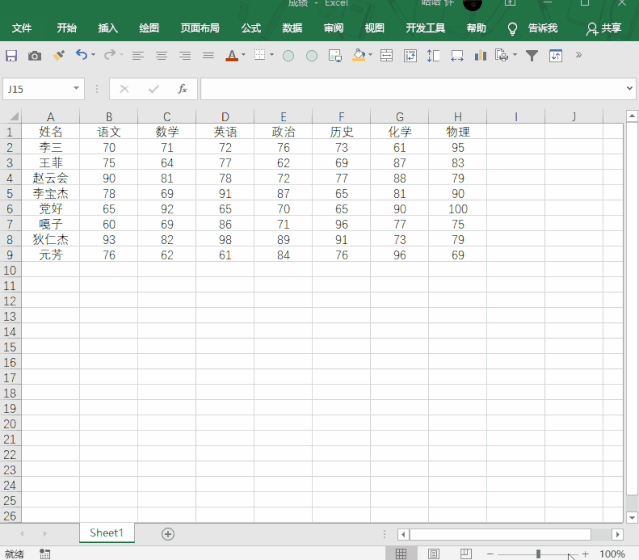Click the yellow fill color bucket icon
639x560 pixels.
(359, 55)
